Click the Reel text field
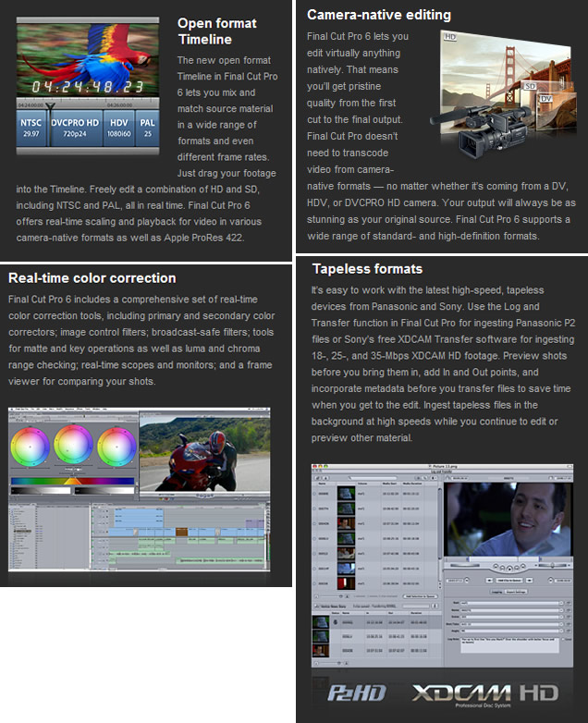This screenshot has width=588, height=723. click(509, 603)
